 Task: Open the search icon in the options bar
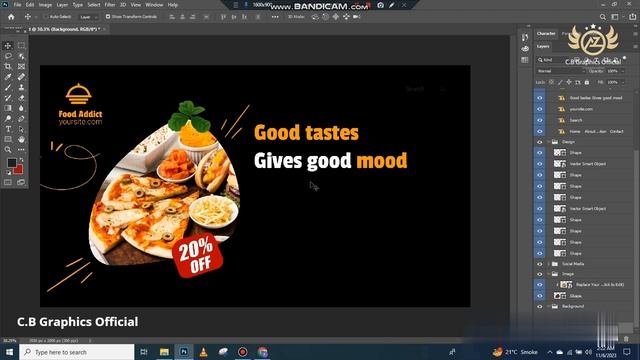[x=603, y=17]
